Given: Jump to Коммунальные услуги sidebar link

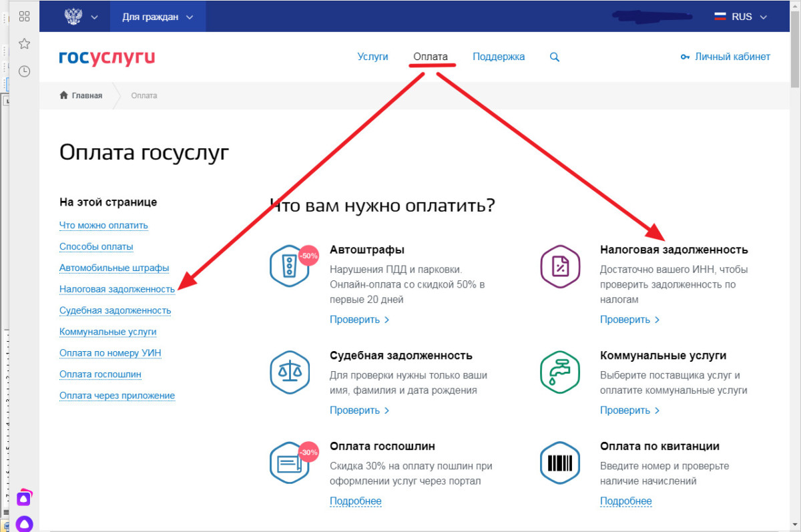Looking at the screenshot, I should coord(108,331).
